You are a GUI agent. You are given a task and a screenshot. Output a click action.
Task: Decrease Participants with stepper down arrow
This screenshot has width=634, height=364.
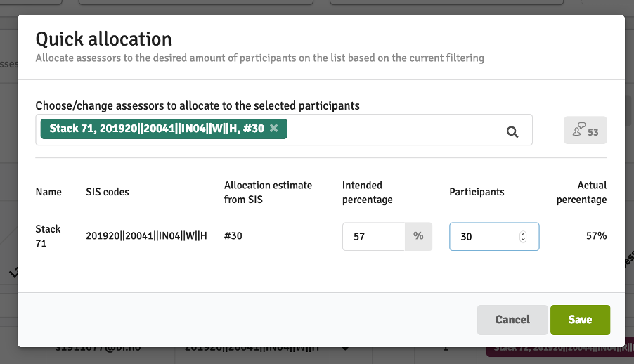[523, 240]
